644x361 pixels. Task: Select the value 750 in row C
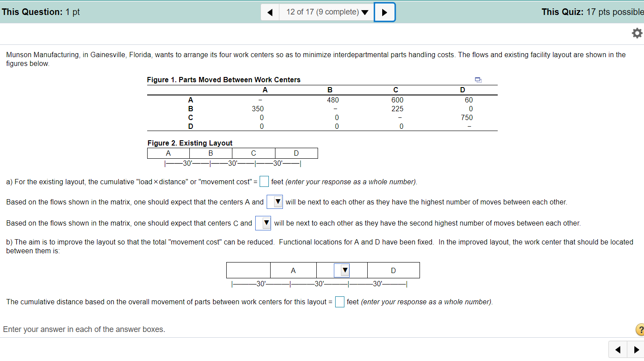(467, 117)
